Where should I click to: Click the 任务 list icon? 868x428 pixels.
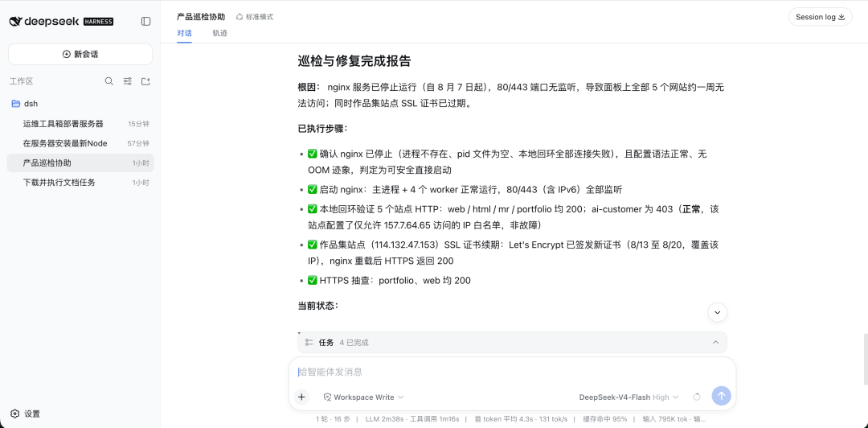[x=309, y=343]
